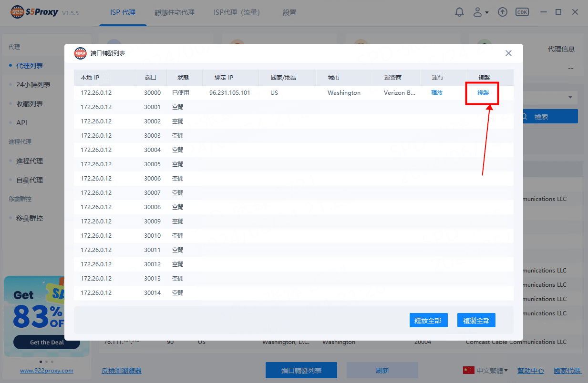Viewport: 588px width, 383px height.
Task: Open the user account menu icon
Action: pos(480,12)
